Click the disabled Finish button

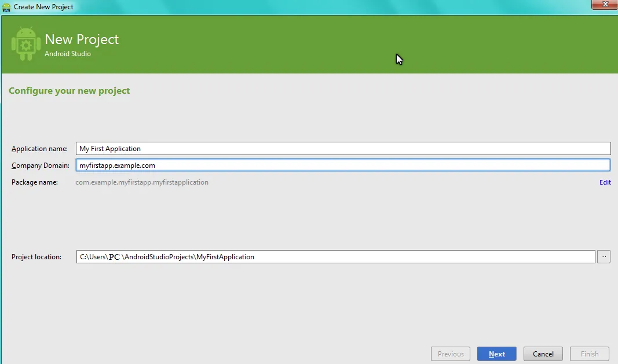[590, 354]
